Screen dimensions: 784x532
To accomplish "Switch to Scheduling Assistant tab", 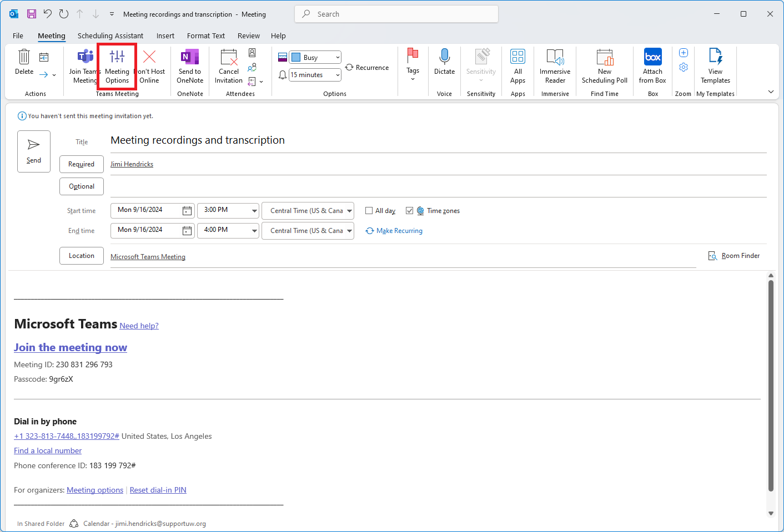I will tap(110, 36).
